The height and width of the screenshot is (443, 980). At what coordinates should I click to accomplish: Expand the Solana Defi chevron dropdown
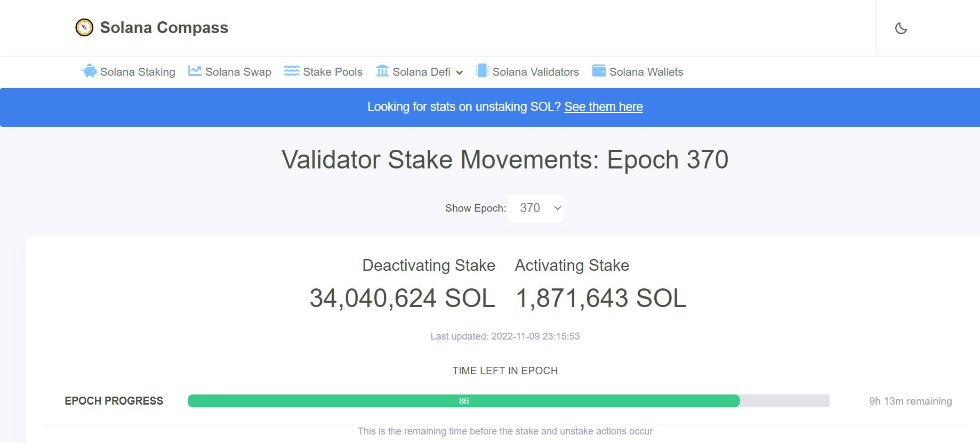tap(459, 73)
